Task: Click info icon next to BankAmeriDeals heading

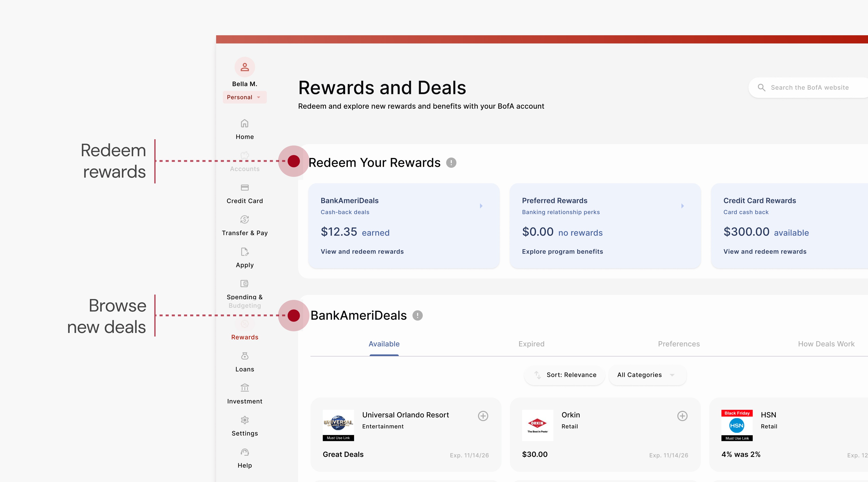Action: [x=417, y=316]
